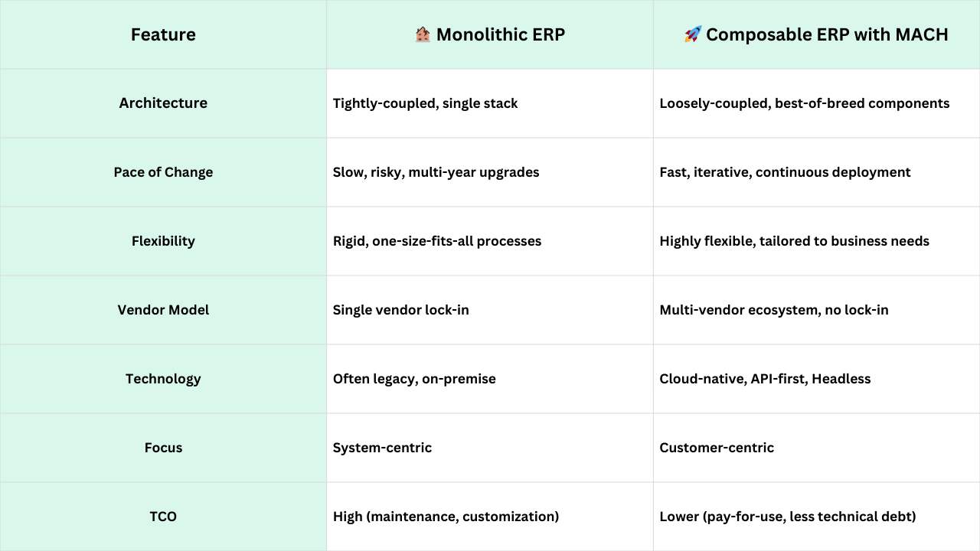This screenshot has width=980, height=551.
Task: Click 'Slow, risky, multi-year upgrades' cell
Action: (x=490, y=172)
